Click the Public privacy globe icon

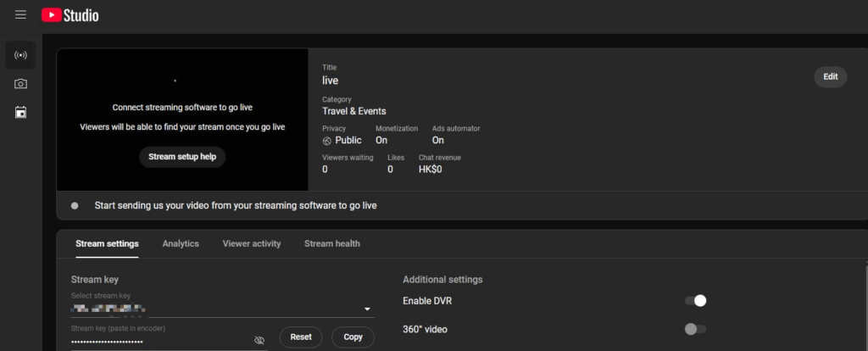tap(328, 141)
